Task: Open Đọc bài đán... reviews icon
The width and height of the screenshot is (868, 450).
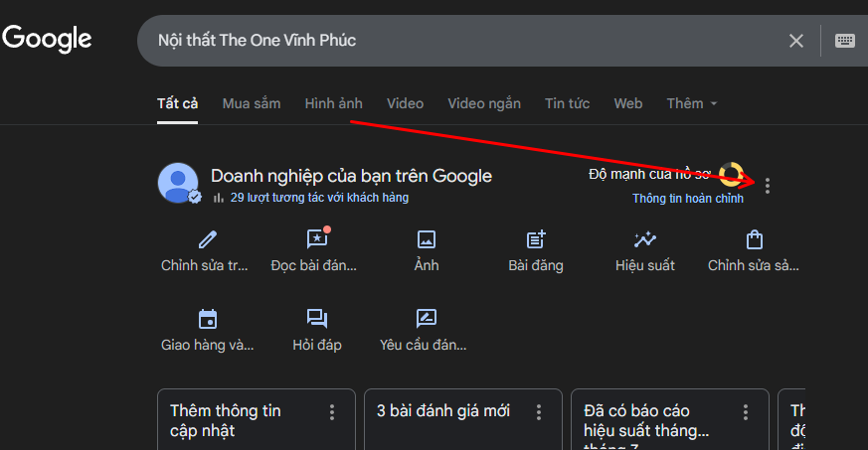Action: [x=317, y=238]
